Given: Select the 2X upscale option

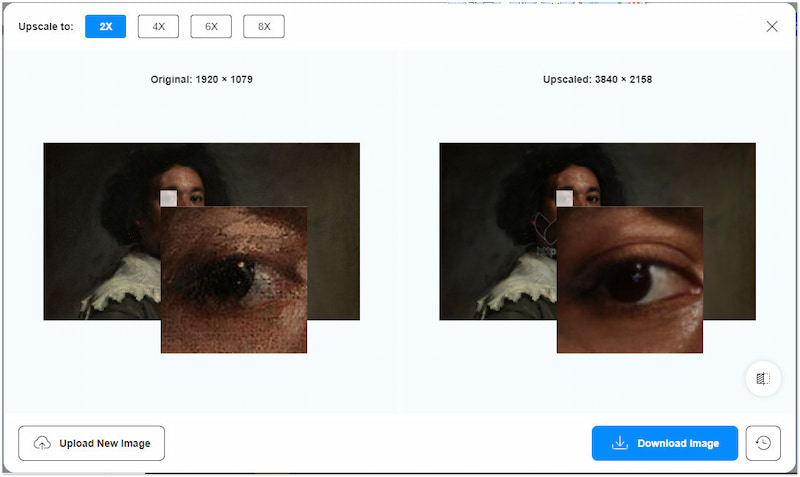Looking at the screenshot, I should point(106,27).
